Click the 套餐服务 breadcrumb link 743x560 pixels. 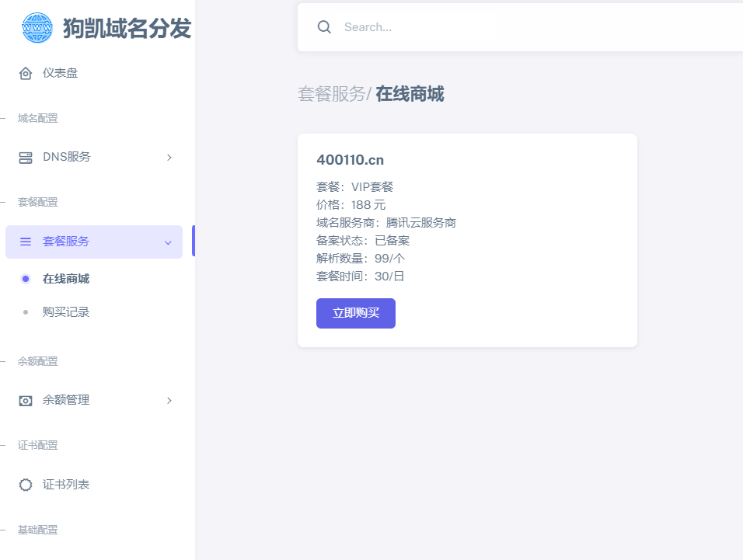coord(331,94)
